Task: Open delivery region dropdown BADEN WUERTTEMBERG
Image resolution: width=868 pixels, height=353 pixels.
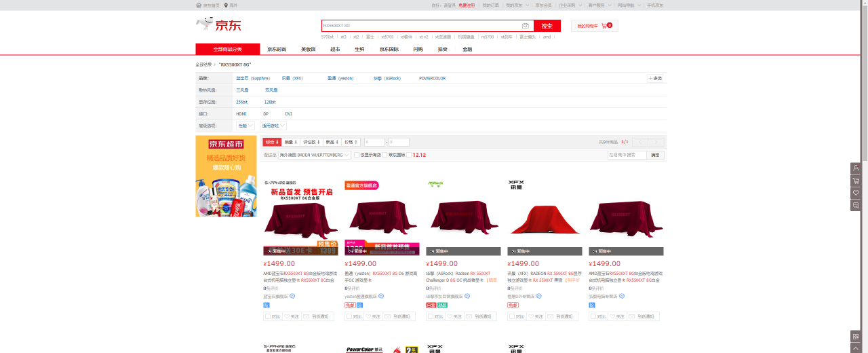Action: coord(315,155)
